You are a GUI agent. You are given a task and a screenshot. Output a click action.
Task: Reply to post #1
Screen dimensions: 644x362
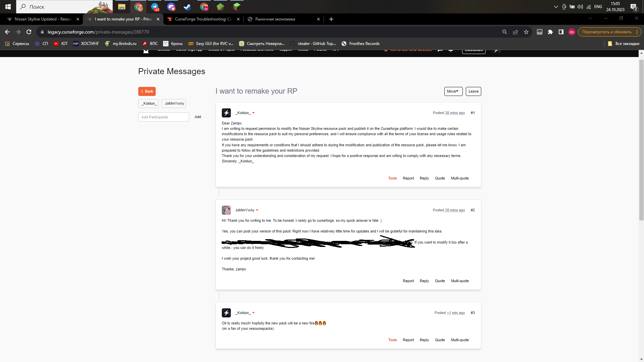click(x=424, y=178)
